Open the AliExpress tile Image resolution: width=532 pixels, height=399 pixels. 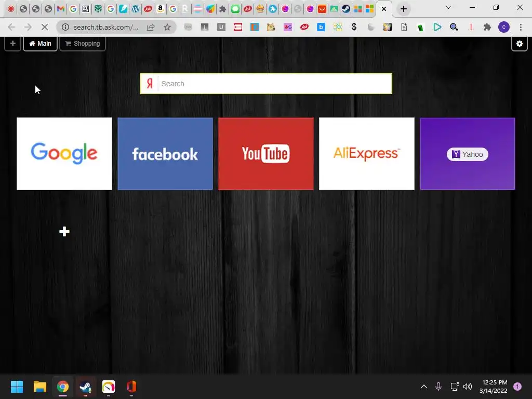tap(367, 154)
